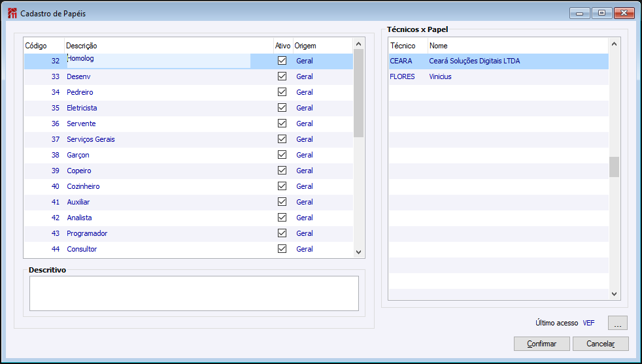Click the Cancelar button
This screenshot has height=364, width=642.
pos(601,344)
